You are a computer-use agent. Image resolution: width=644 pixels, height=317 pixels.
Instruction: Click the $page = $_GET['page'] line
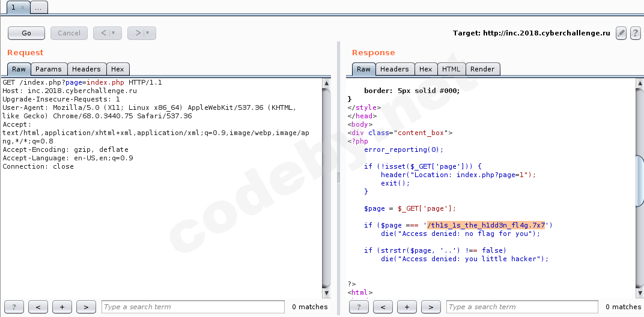(410, 208)
